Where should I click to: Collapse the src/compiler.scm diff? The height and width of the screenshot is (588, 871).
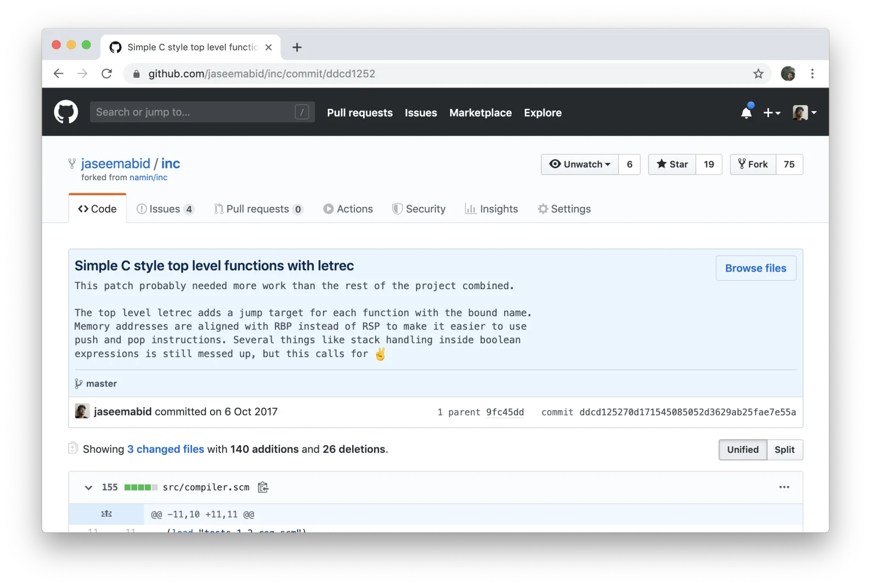click(x=88, y=487)
